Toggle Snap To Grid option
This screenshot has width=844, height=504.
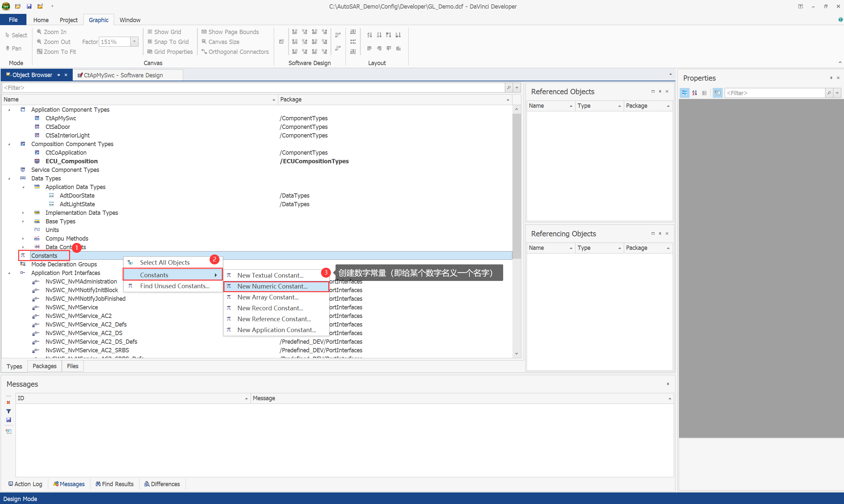click(168, 42)
